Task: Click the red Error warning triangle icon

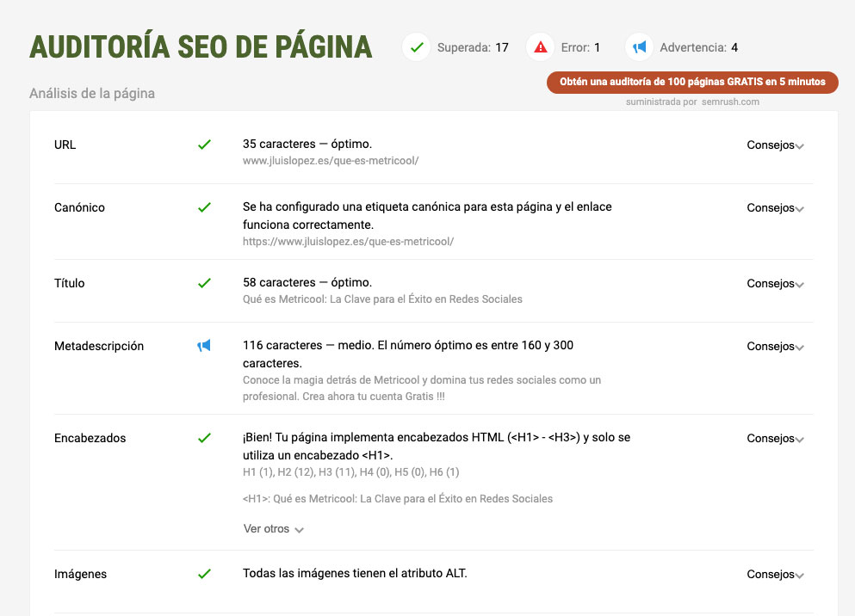Action: pyautogui.click(x=541, y=47)
